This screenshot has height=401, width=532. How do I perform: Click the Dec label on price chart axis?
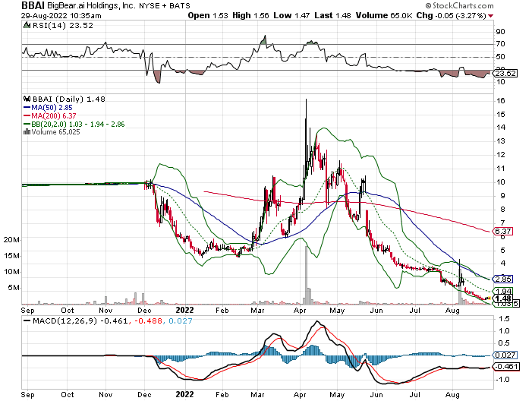pos(144,311)
